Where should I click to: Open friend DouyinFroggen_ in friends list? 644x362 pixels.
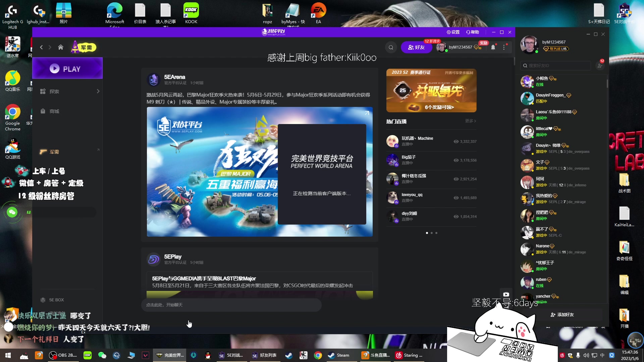(x=563, y=98)
